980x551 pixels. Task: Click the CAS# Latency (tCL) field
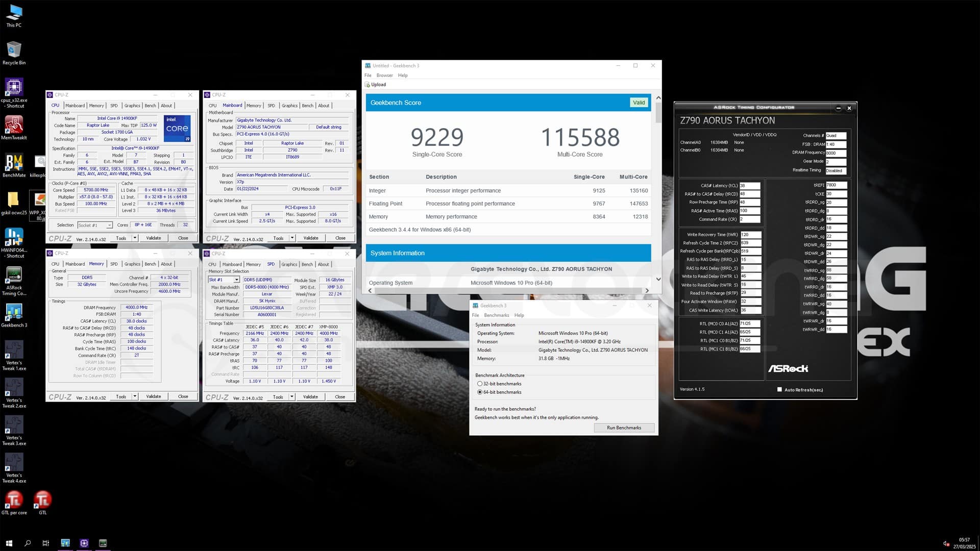[750, 186]
